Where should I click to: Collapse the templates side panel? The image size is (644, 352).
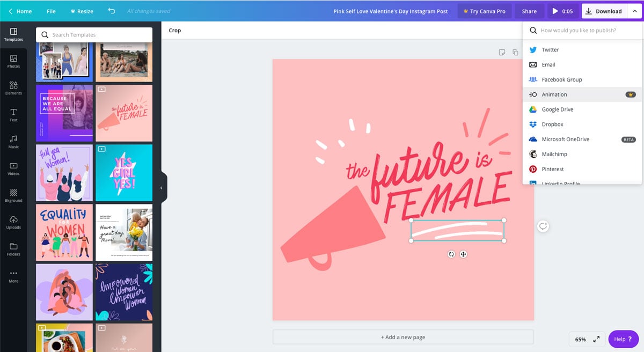(160, 188)
